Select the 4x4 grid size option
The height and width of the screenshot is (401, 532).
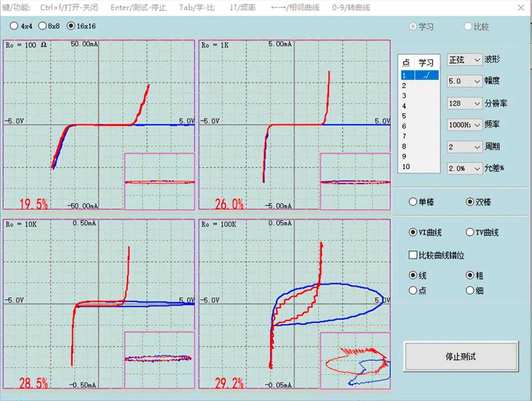click(x=14, y=26)
